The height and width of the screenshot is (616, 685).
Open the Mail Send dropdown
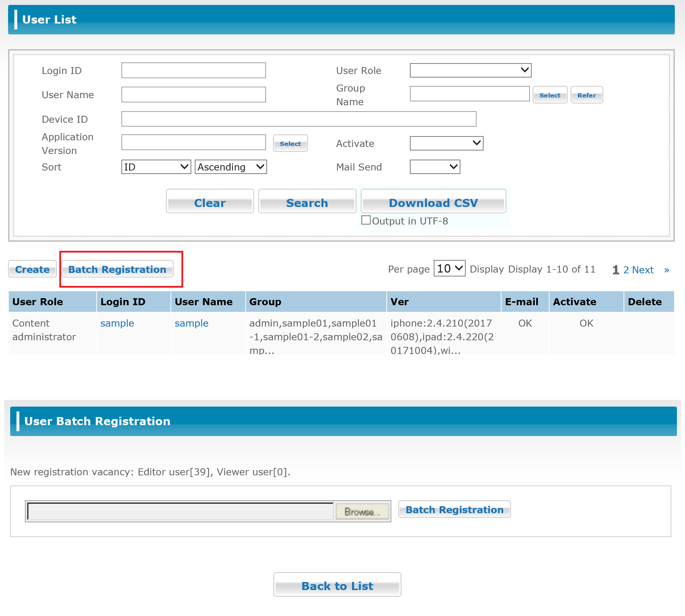tap(435, 167)
